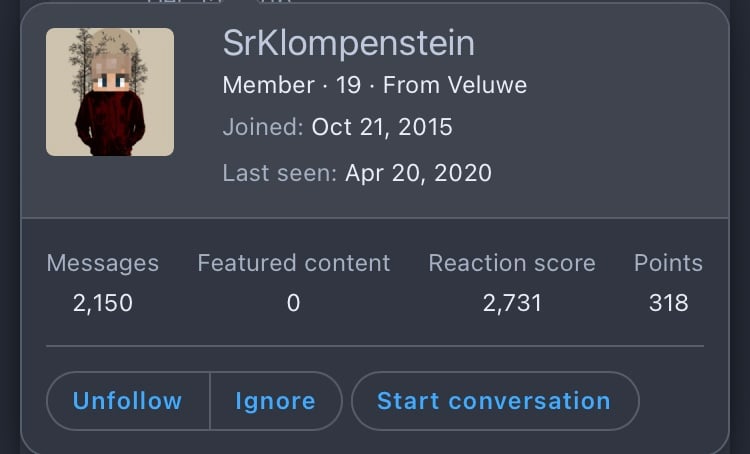Open the SrKlompenstein profile name link
This screenshot has height=454, width=750.
point(349,44)
